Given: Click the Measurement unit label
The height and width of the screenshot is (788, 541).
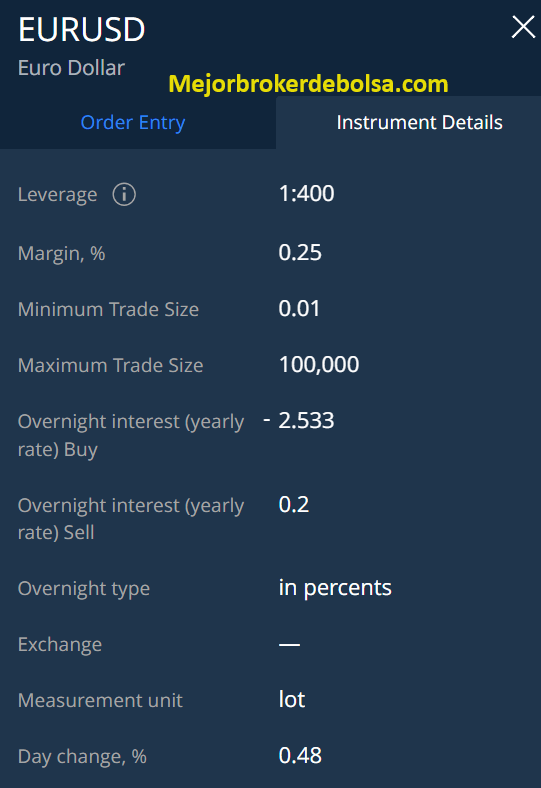Looking at the screenshot, I should coord(100,700).
